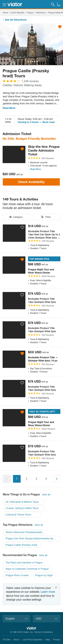Expand description with Read More link
This screenshot has width=63, height=644.
point(9,108)
